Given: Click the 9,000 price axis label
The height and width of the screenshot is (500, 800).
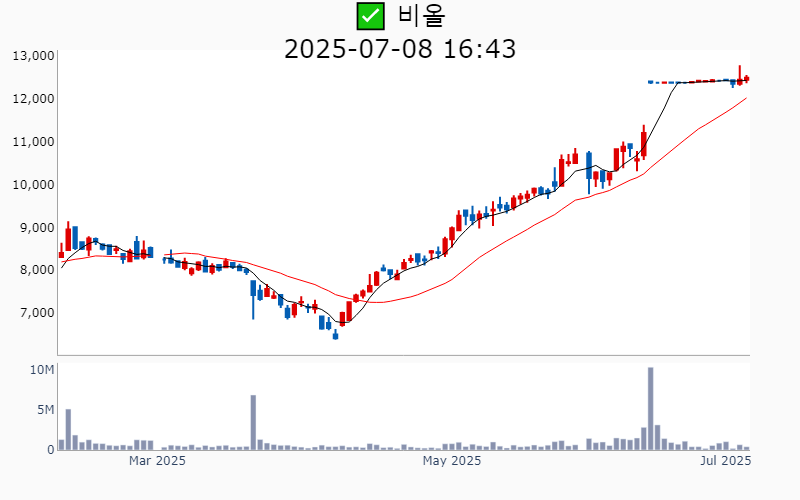Looking at the screenshot, I should pyautogui.click(x=37, y=227).
